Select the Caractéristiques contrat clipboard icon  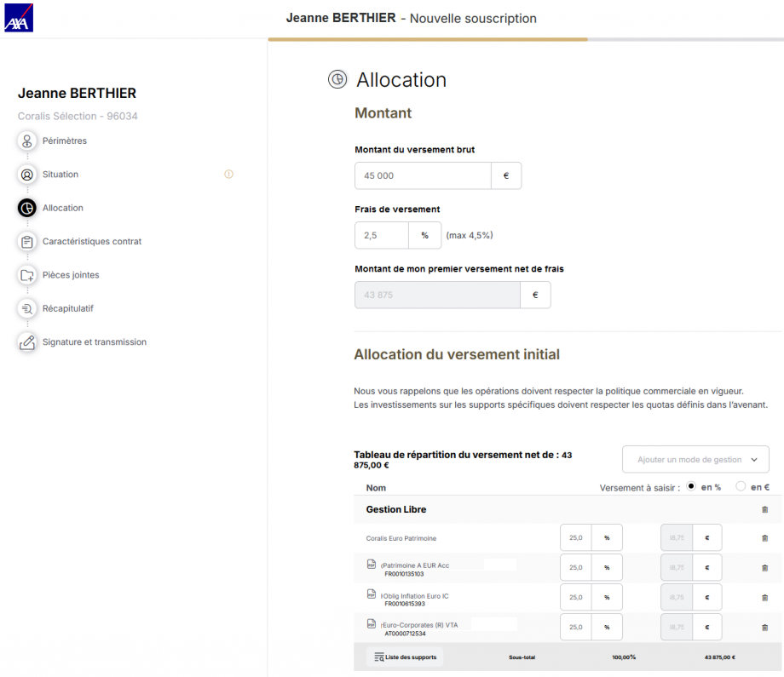27,242
